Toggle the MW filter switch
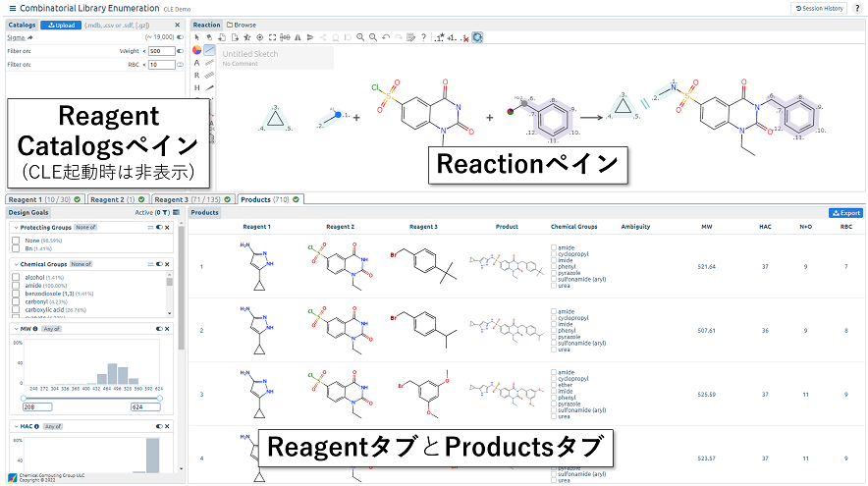This screenshot has height=486, width=868. pyautogui.click(x=159, y=329)
